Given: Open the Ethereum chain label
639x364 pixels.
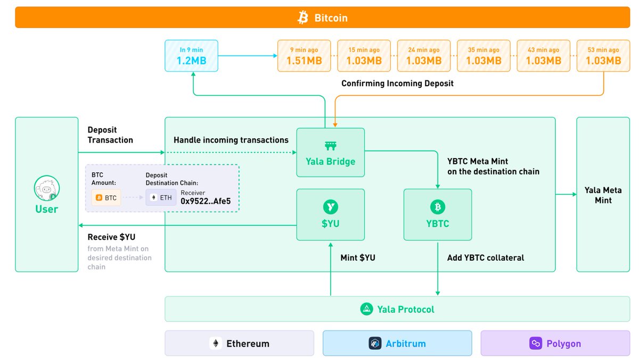Looking at the screenshot, I should point(248,343).
